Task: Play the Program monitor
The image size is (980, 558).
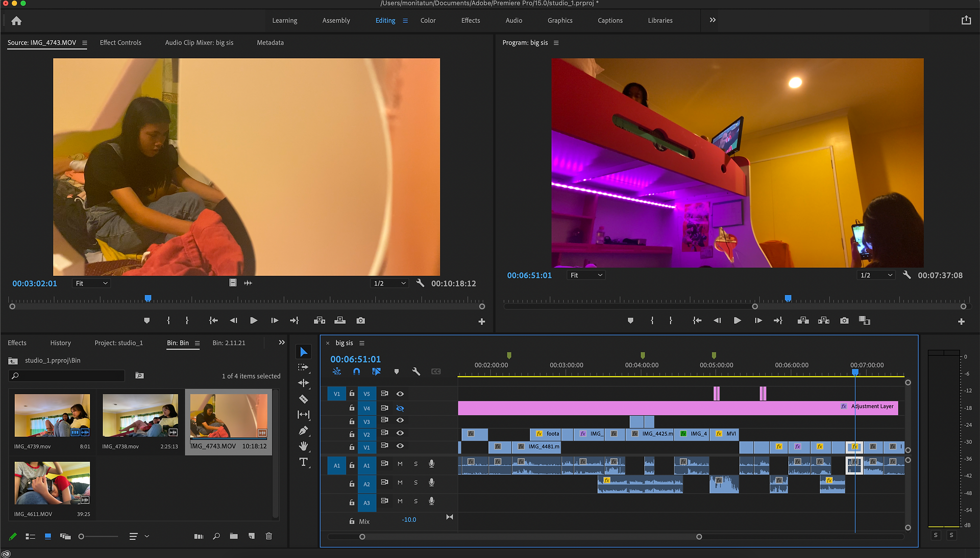Action: point(737,320)
